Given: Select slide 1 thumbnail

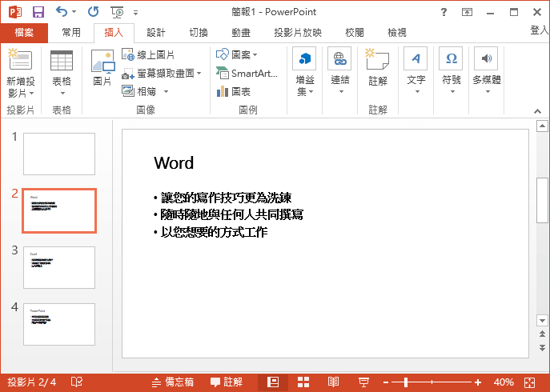Looking at the screenshot, I should click(x=59, y=154).
